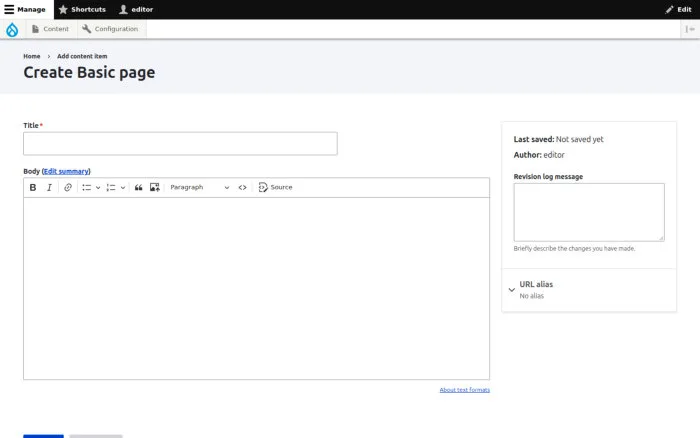The image size is (700, 438).
Task: Open the Manage menu
Action: [26, 9]
